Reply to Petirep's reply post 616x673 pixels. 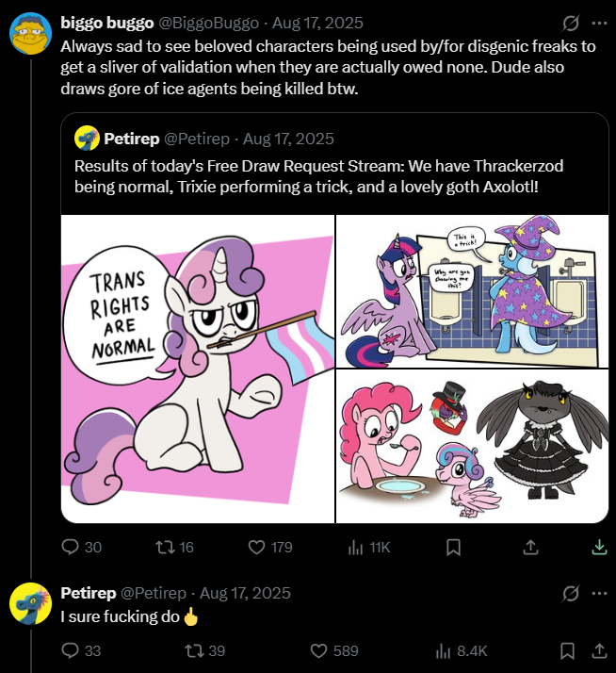click(71, 650)
